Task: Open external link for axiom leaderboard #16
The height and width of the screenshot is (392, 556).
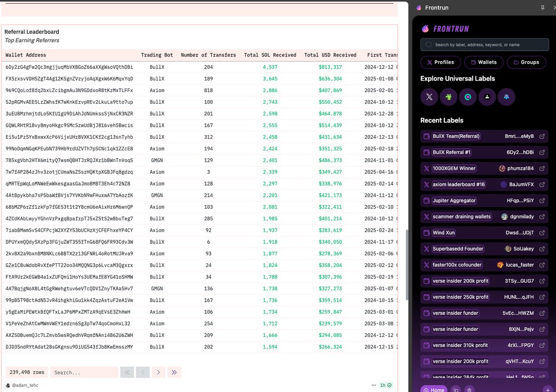Action: (542, 185)
